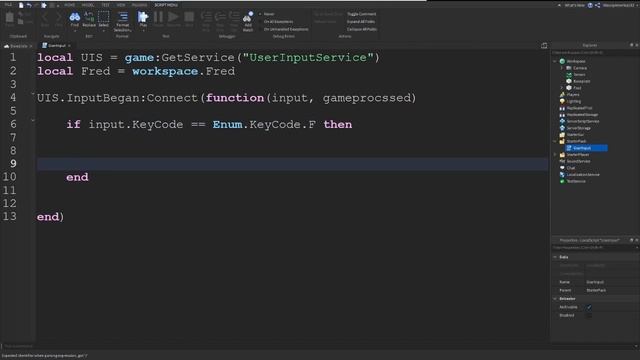Open the FILE menu
Image resolution: width=640 pixels, height=360 pixels.
[8, 5]
